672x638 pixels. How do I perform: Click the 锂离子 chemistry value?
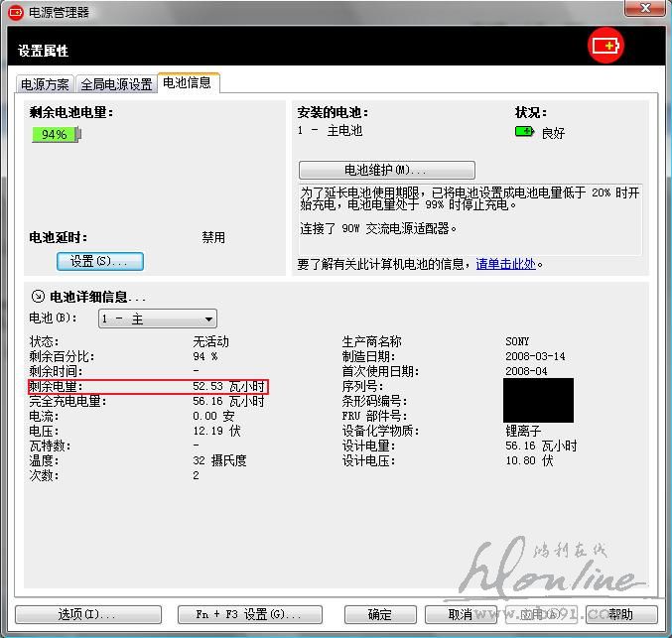click(523, 431)
